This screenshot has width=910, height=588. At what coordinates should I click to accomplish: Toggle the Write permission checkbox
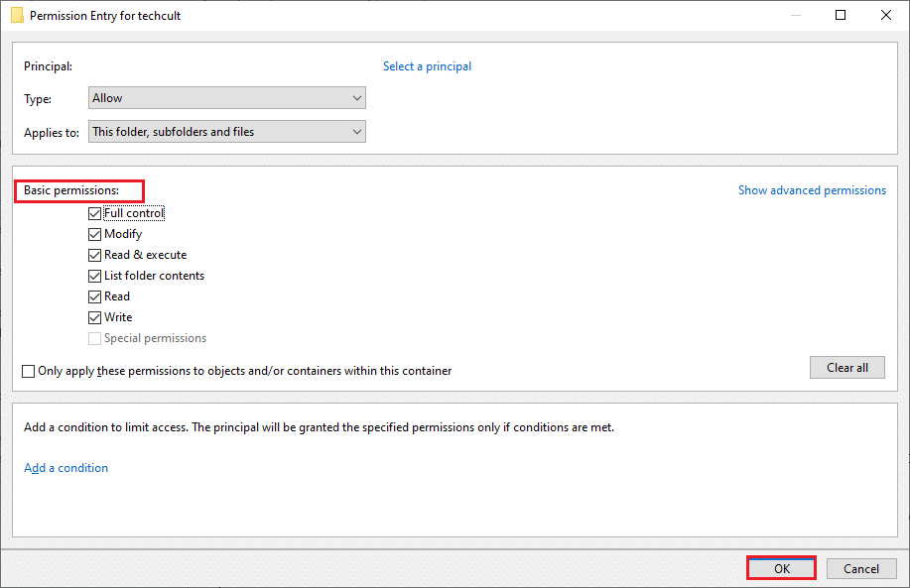(x=94, y=317)
